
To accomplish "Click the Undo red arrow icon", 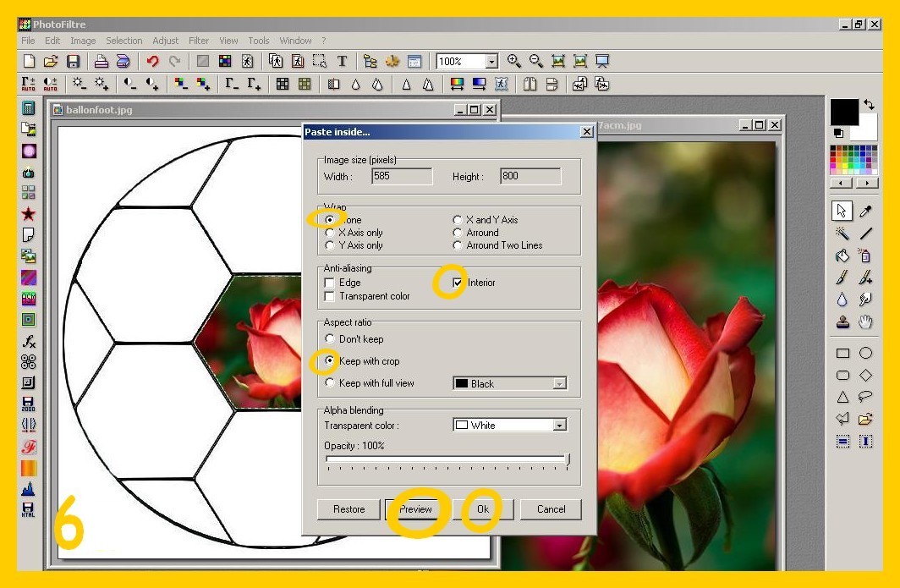I will tap(152, 61).
